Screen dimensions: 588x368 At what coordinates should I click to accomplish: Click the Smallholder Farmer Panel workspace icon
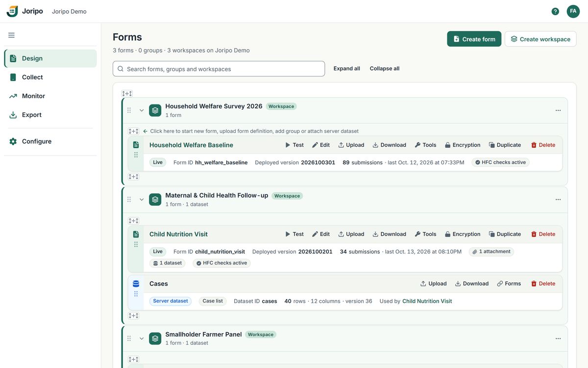pyautogui.click(x=155, y=339)
